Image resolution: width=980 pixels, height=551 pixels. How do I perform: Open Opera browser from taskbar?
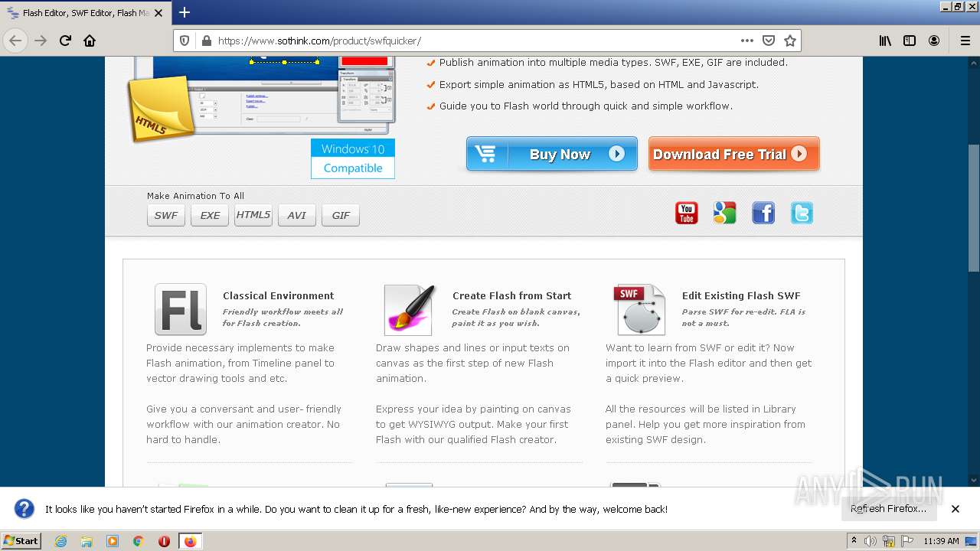tap(164, 541)
